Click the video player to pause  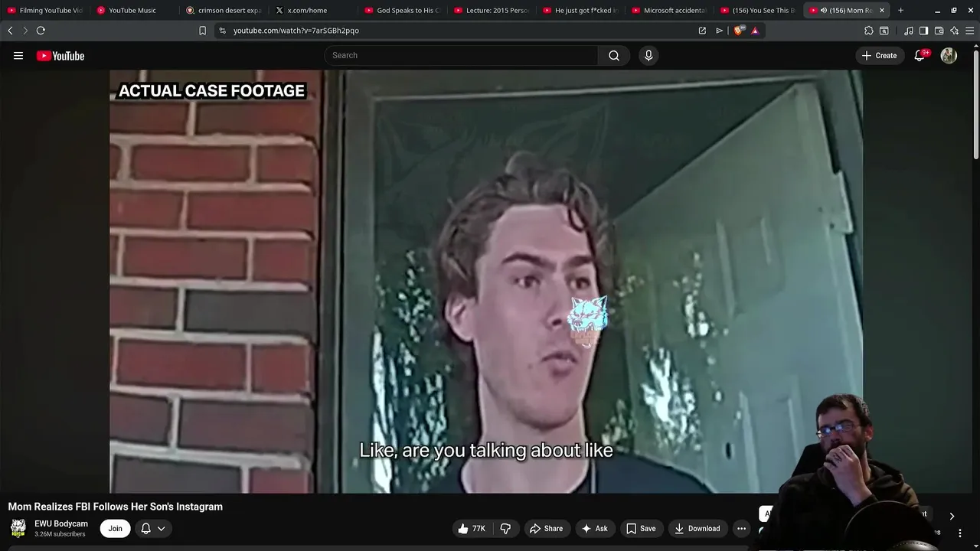pos(486,282)
